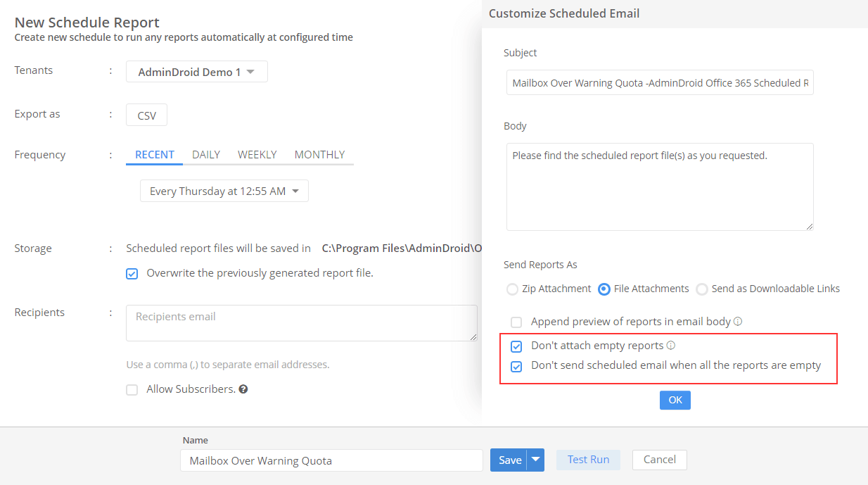Screen dimensions: 868x485
Task: Select the MONTHLY frequency tab
Action: pos(320,154)
